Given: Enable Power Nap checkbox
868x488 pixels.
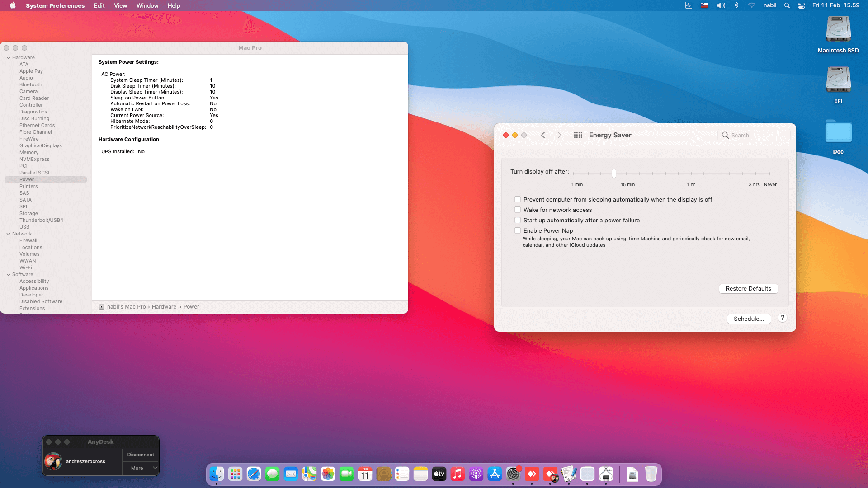Looking at the screenshot, I should (x=518, y=230).
